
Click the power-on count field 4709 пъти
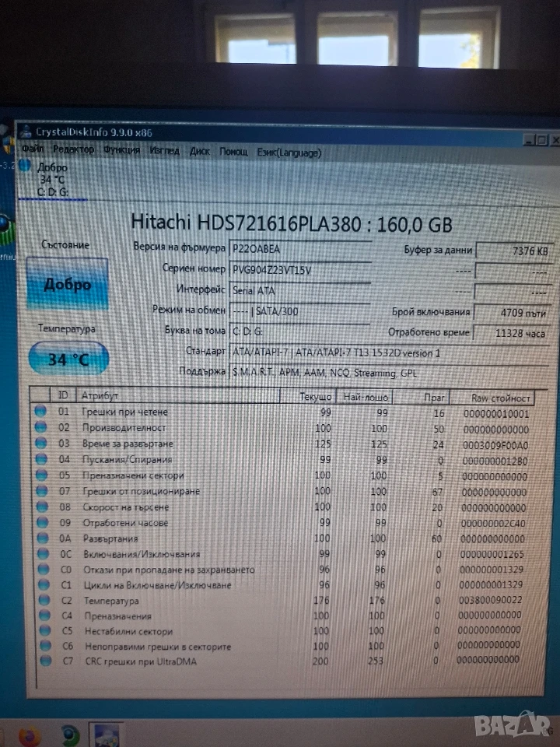(x=513, y=313)
